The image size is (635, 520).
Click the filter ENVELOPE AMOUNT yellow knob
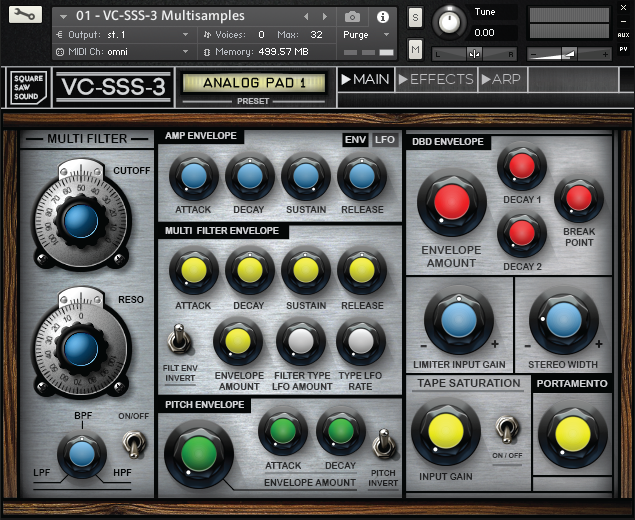[x=238, y=341]
